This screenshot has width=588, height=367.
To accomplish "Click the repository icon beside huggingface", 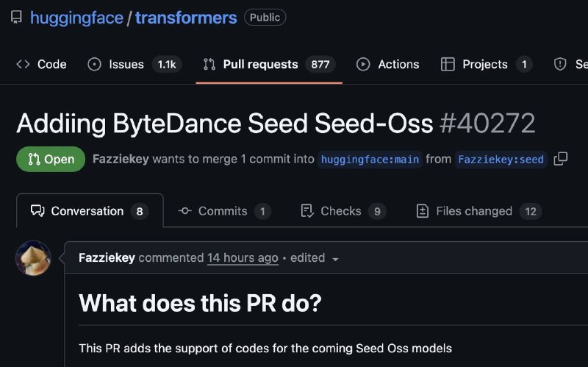I will coord(16,17).
